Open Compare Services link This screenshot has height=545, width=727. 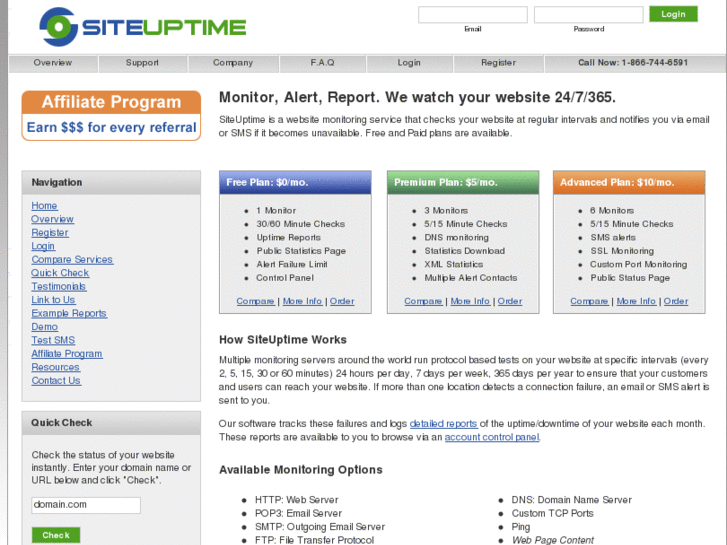coord(72,259)
